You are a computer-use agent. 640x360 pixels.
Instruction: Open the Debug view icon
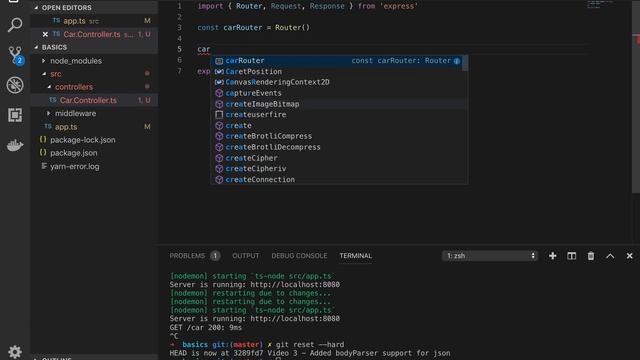click(15, 85)
